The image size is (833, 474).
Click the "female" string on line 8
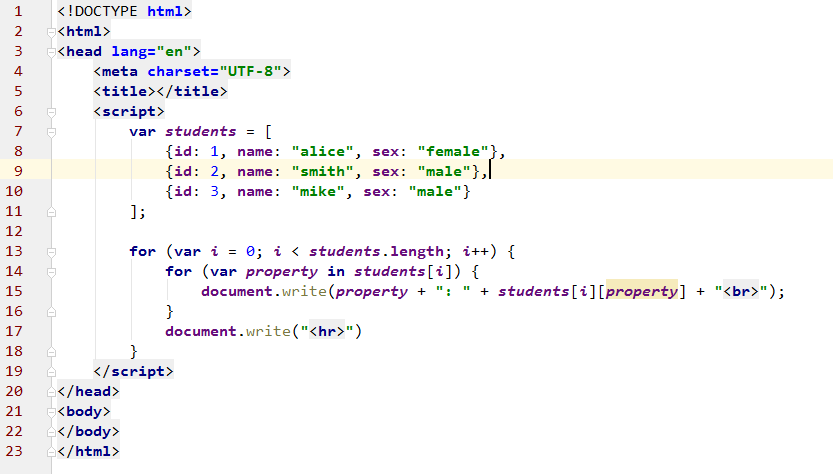(x=453, y=151)
